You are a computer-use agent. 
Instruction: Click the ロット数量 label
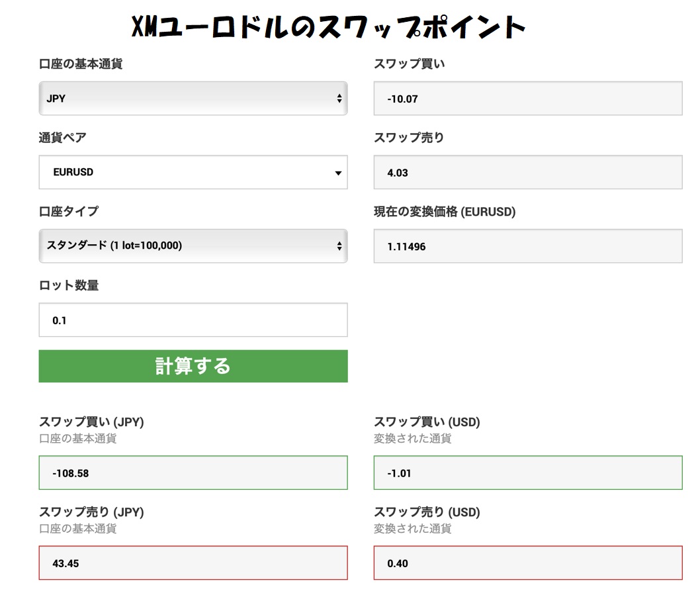point(69,285)
